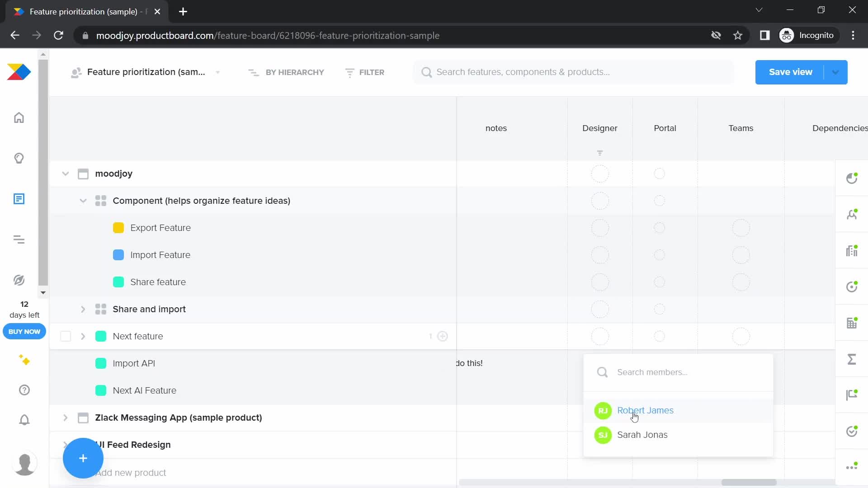The width and height of the screenshot is (868, 488).
Task: Open the Productboard logo home
Action: pyautogui.click(x=19, y=72)
